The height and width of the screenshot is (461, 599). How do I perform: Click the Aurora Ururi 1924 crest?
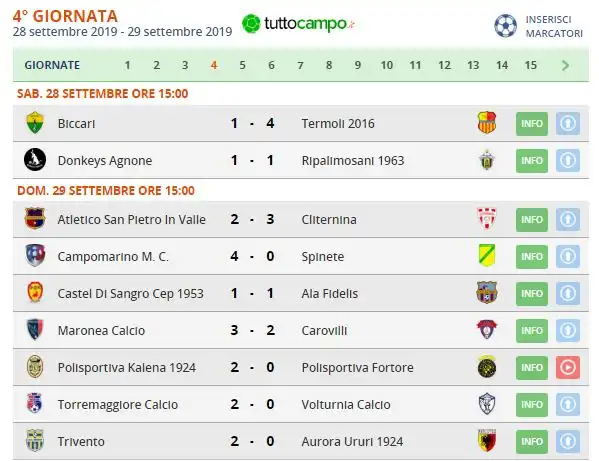pyautogui.click(x=487, y=440)
